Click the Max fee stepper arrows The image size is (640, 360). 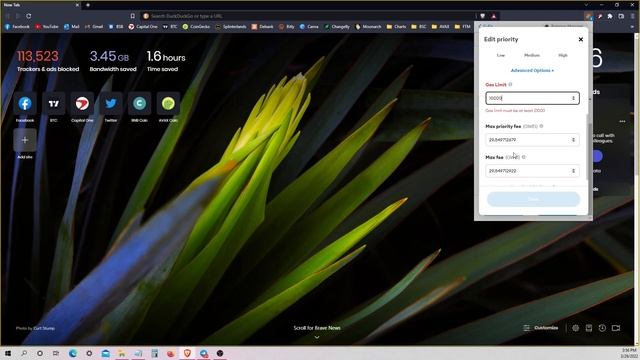click(x=573, y=171)
